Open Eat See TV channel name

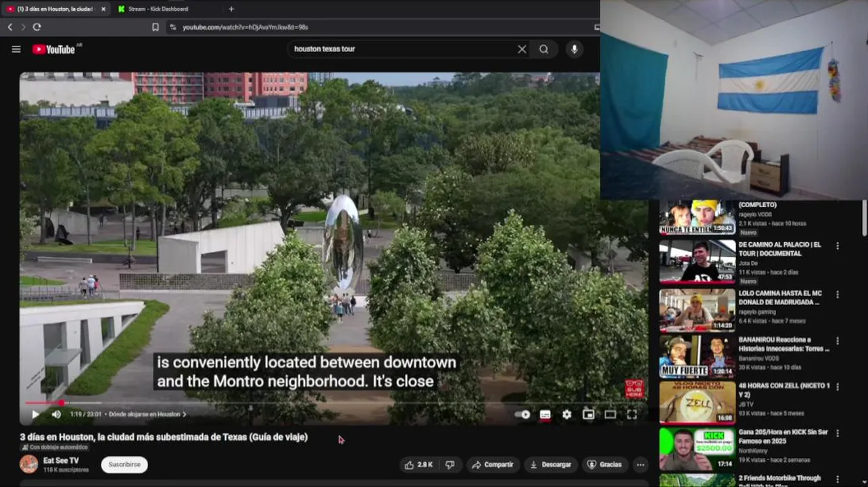61,461
